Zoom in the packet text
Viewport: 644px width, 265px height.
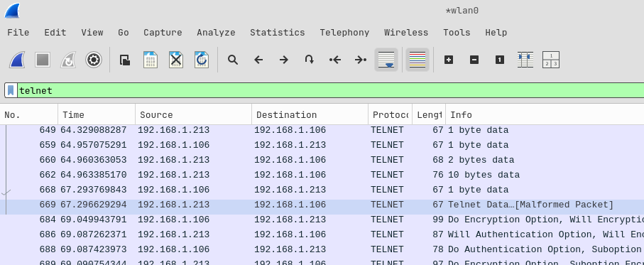coord(449,60)
